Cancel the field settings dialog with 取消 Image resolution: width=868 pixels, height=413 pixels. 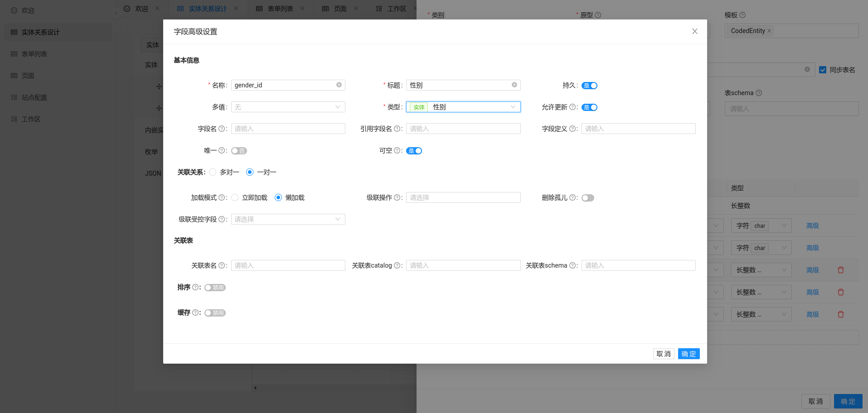pyautogui.click(x=664, y=354)
